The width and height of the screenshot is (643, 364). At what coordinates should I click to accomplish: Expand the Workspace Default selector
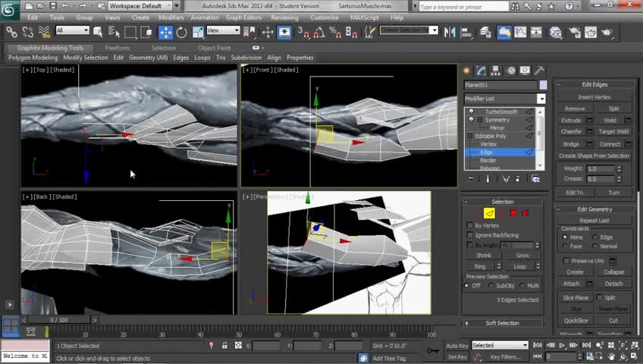[139, 6]
